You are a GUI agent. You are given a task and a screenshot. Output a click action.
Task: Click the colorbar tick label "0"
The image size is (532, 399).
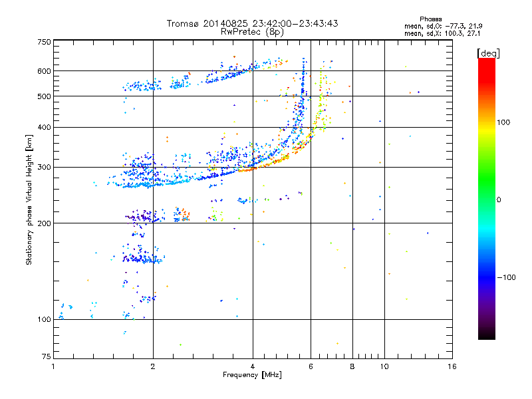(499, 200)
